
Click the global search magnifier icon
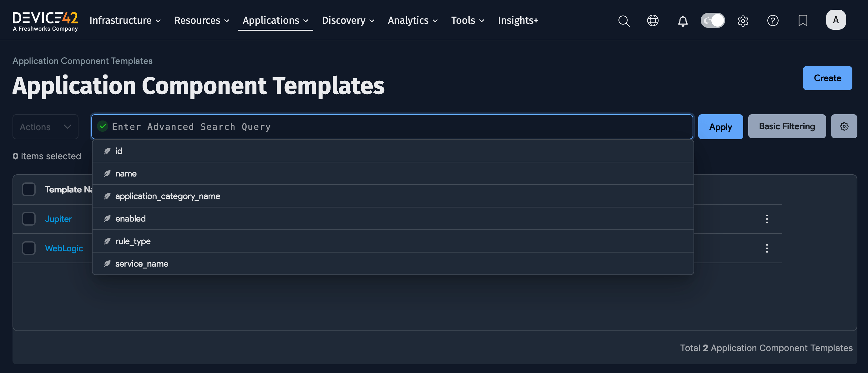[624, 21]
